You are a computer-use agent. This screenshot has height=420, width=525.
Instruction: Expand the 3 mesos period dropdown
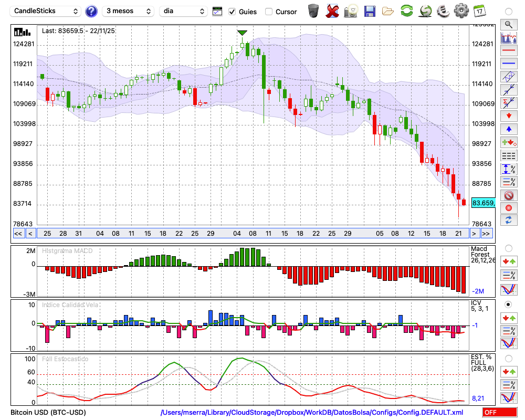click(128, 11)
